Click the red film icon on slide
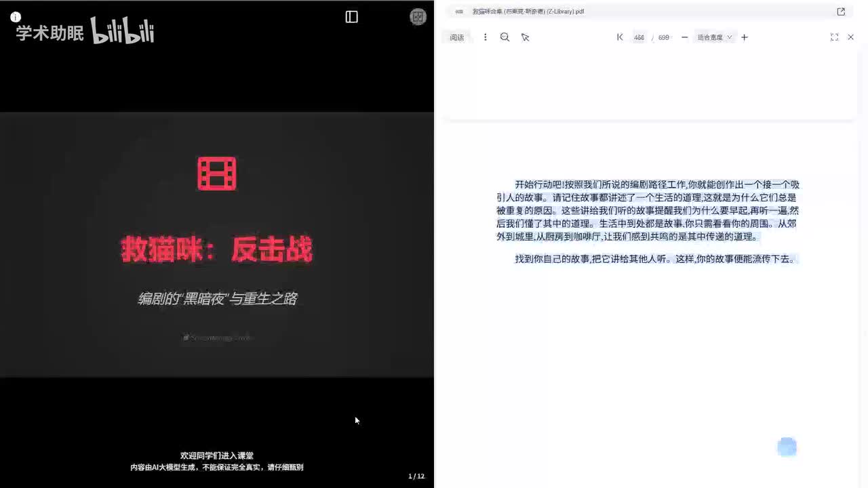Image resolution: width=868 pixels, height=488 pixels. point(217,174)
